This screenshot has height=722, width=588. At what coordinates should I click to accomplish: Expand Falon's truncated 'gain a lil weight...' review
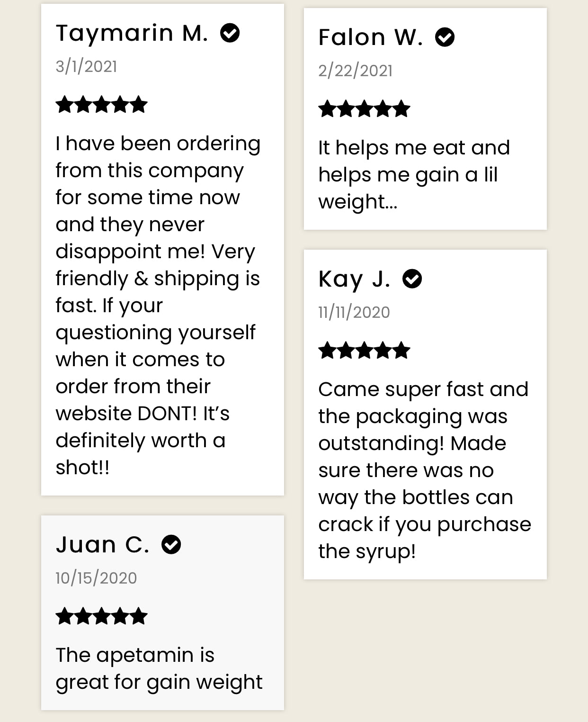click(x=414, y=175)
